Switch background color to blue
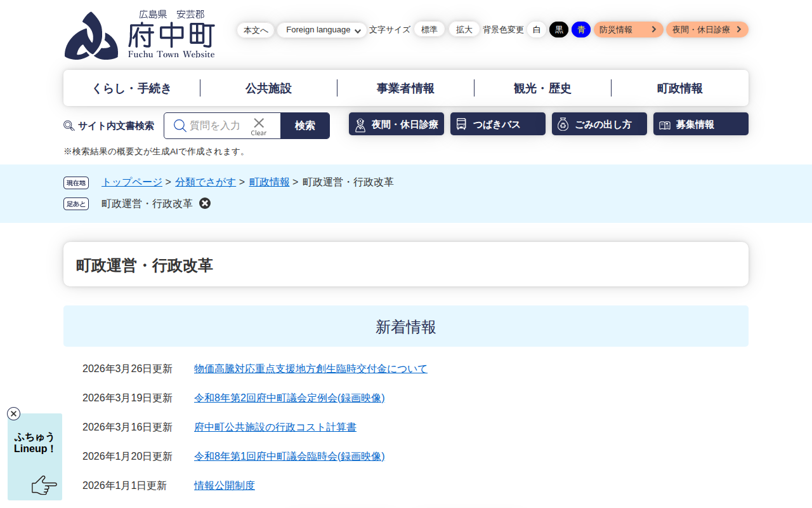This screenshot has height=508, width=812. [x=581, y=30]
